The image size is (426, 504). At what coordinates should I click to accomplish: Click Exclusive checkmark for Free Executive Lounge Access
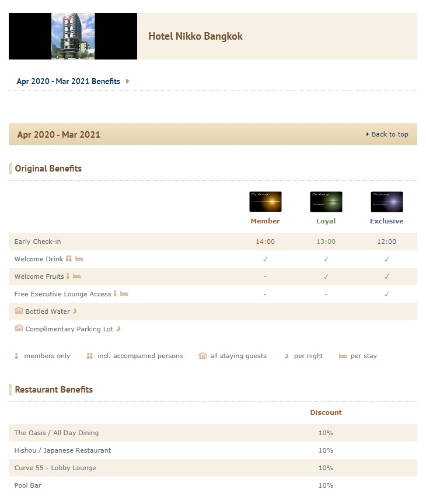pyautogui.click(x=386, y=294)
